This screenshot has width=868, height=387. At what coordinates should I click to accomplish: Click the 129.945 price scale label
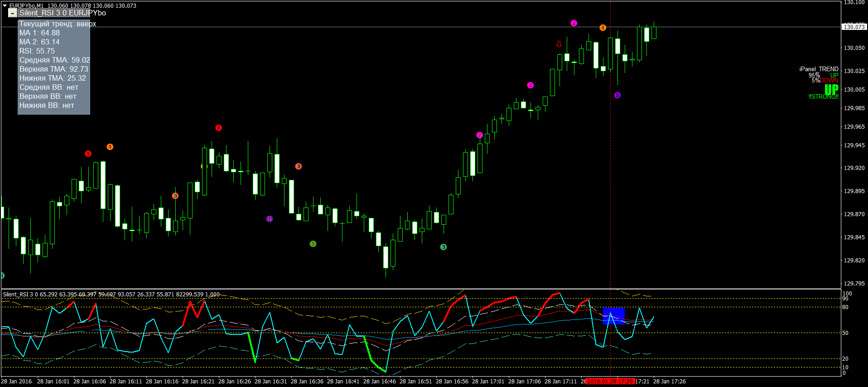(854, 145)
